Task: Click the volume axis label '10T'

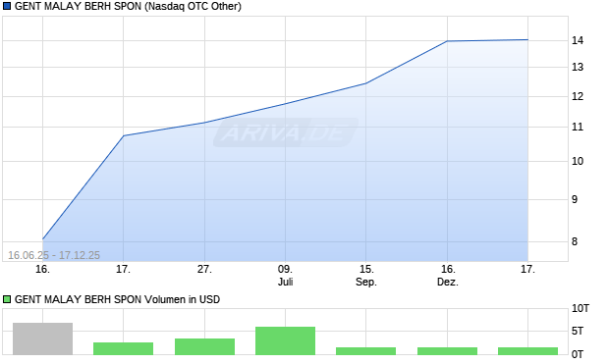Action: [581, 308]
